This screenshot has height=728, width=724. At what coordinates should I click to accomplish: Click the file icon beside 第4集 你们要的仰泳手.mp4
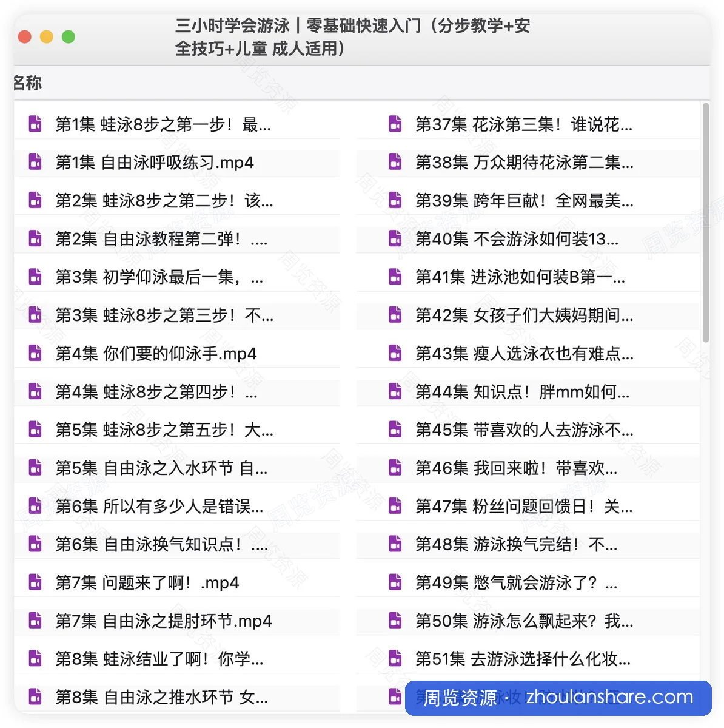point(35,353)
